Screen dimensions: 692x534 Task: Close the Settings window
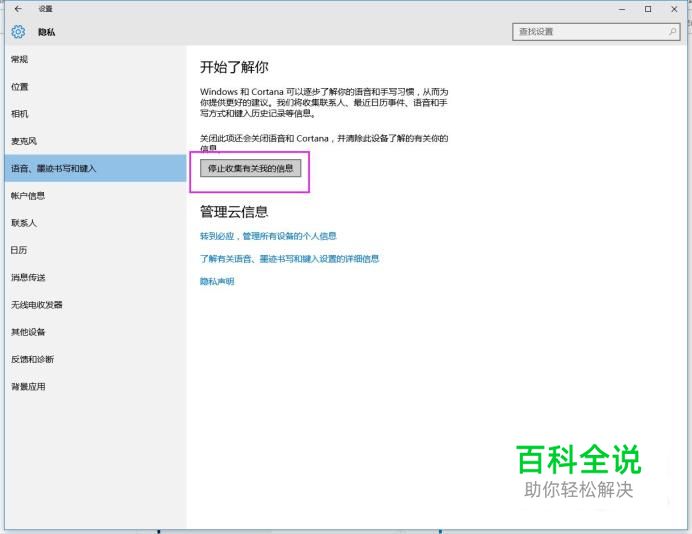click(674, 9)
